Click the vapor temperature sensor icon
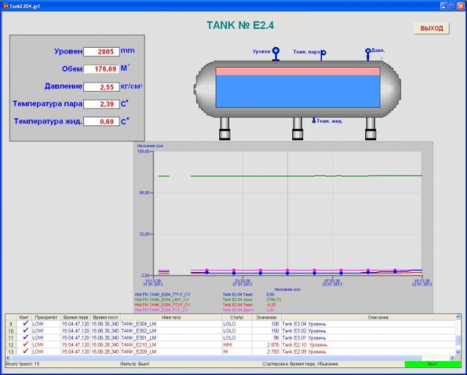467x375 pixels. click(x=323, y=55)
